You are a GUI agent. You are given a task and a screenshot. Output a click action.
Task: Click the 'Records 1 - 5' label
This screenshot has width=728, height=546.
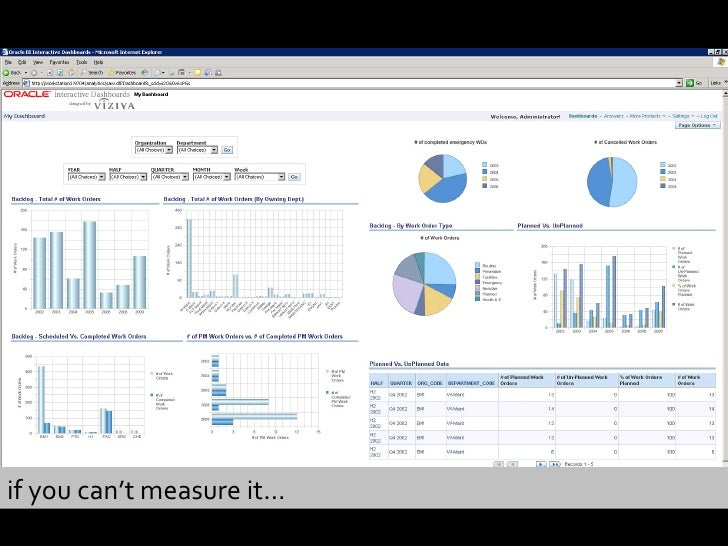tap(578, 464)
